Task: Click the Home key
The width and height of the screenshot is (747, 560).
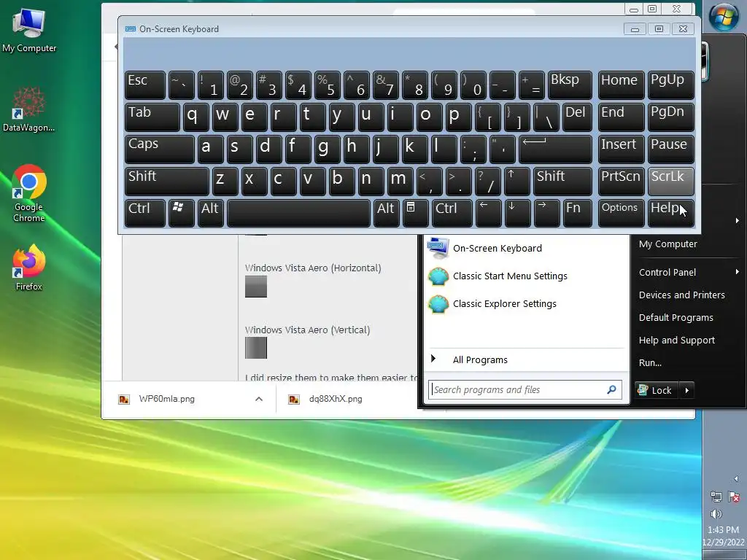Action: (x=621, y=85)
